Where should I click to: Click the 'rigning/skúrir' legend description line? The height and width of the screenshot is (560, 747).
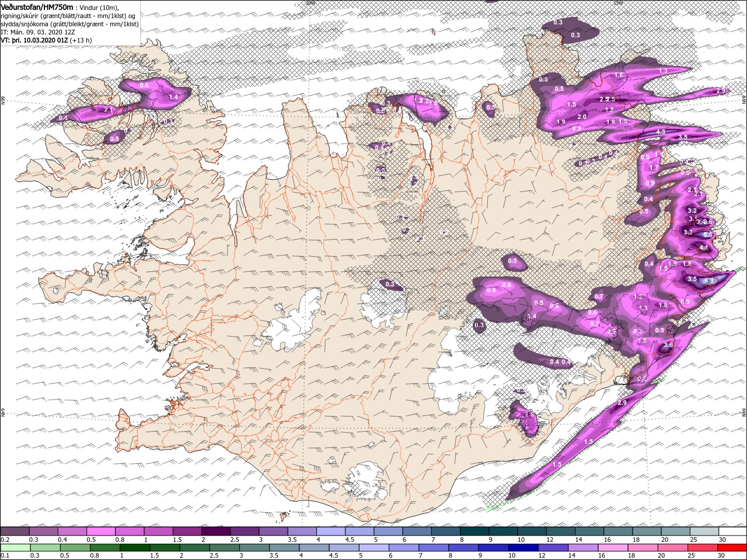coord(68,15)
